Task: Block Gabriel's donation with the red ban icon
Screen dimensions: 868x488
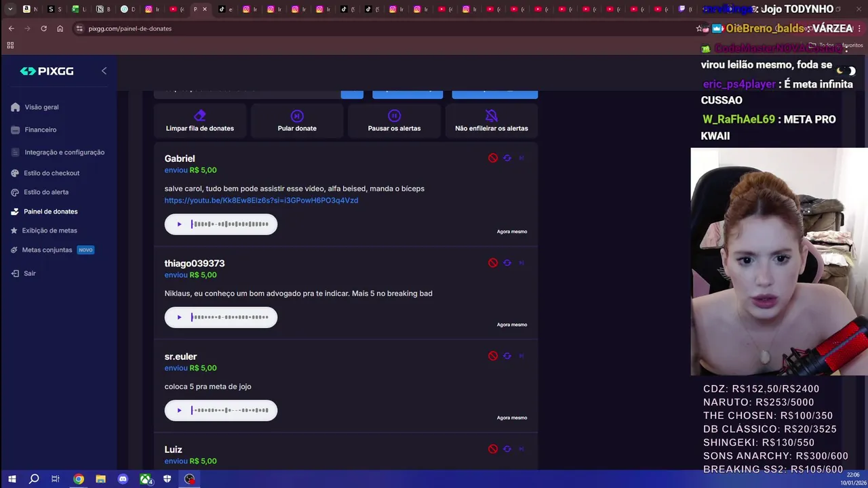Action: click(x=493, y=158)
